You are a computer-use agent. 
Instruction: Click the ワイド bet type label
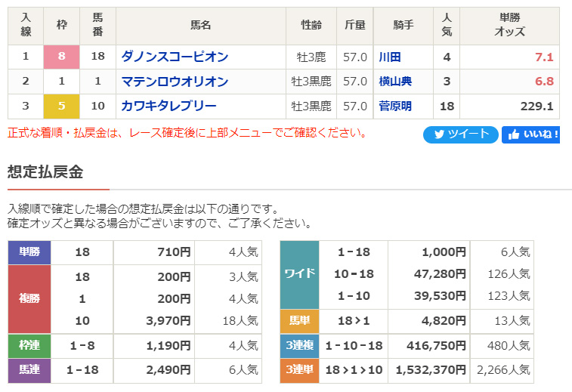pyautogui.click(x=299, y=274)
